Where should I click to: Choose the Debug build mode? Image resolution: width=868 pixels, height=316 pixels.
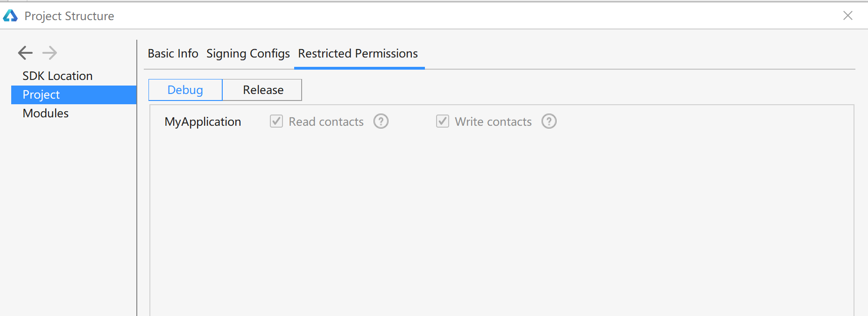[185, 90]
